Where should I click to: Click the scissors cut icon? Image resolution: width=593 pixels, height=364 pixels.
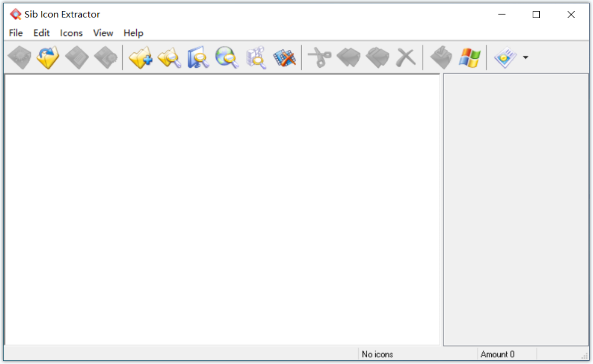(x=320, y=58)
